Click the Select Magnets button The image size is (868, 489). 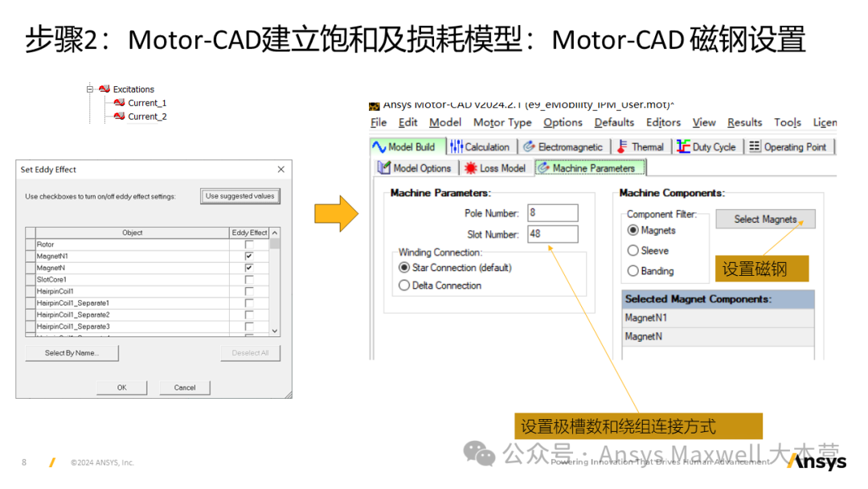[x=766, y=219]
